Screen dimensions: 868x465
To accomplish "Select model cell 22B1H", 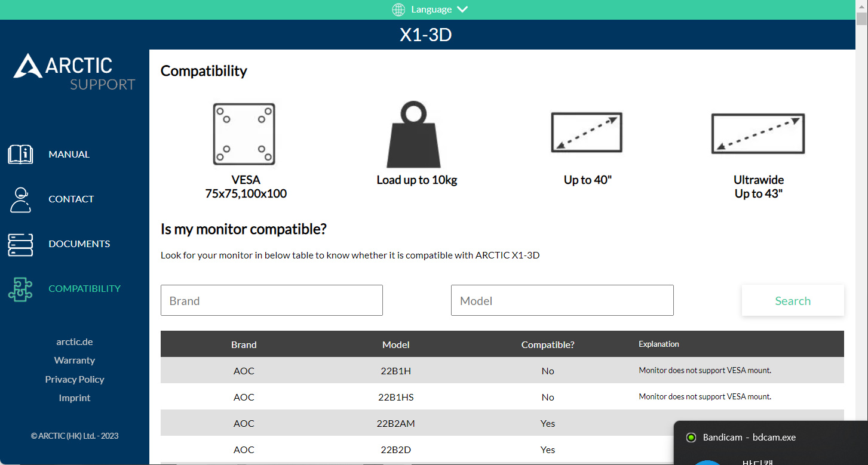I will (396, 371).
